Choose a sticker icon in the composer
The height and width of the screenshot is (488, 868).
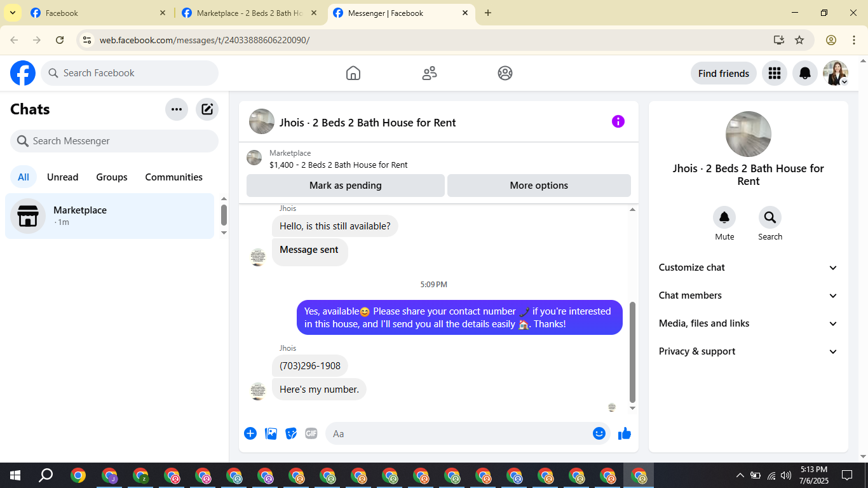coord(291,433)
